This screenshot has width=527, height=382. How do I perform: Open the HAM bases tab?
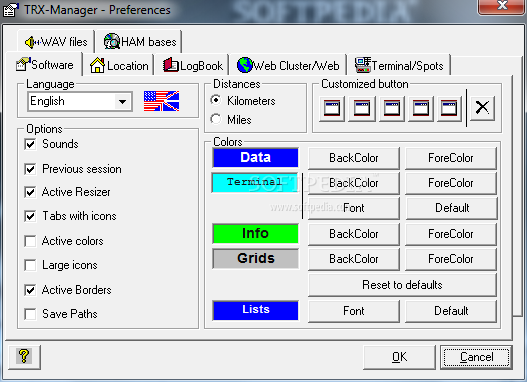pyautogui.click(x=139, y=42)
